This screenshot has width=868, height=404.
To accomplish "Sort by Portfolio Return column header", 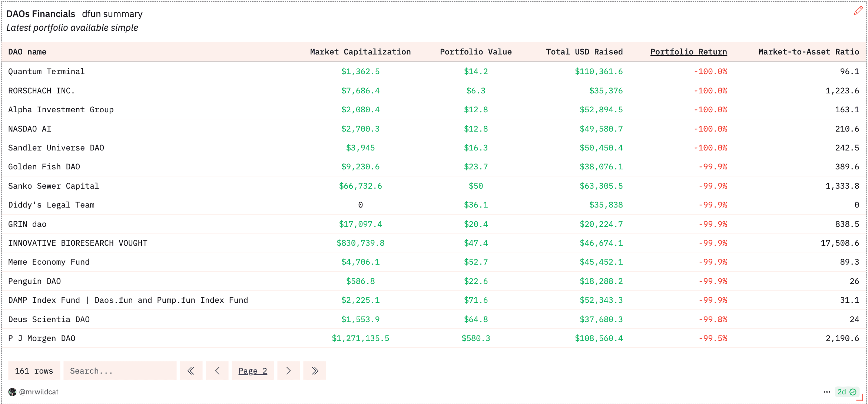I will coord(689,52).
